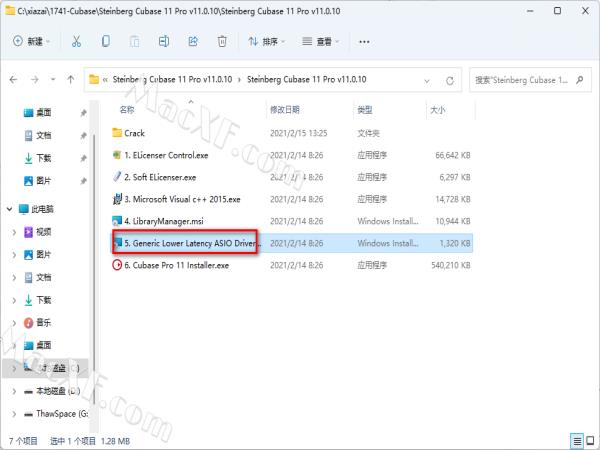Screen dimensions: 600x450
Task: Maximize the Explorer window
Action: [558, 11]
